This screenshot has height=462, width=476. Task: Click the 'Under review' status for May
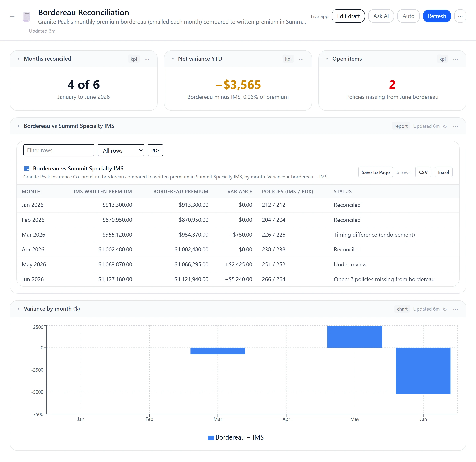coord(350,264)
